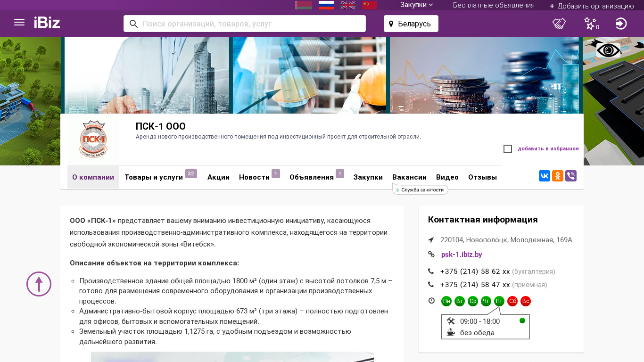
Task: Open the company Закупки tab
Action: [x=368, y=177]
